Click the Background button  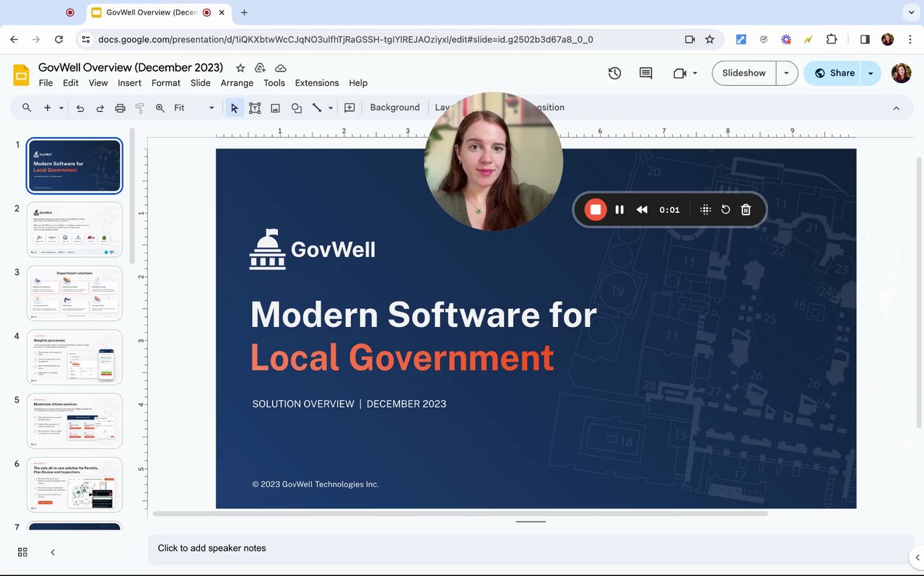click(394, 108)
